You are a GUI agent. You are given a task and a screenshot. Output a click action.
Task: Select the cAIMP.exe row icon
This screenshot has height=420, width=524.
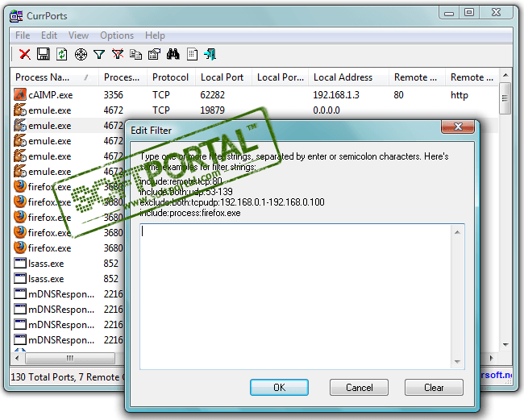[x=19, y=94]
